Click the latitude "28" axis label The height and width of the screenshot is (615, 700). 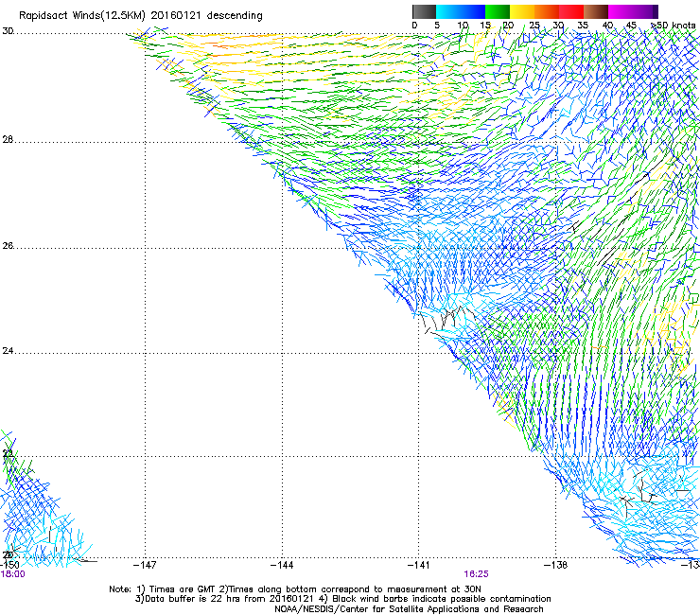(8, 140)
